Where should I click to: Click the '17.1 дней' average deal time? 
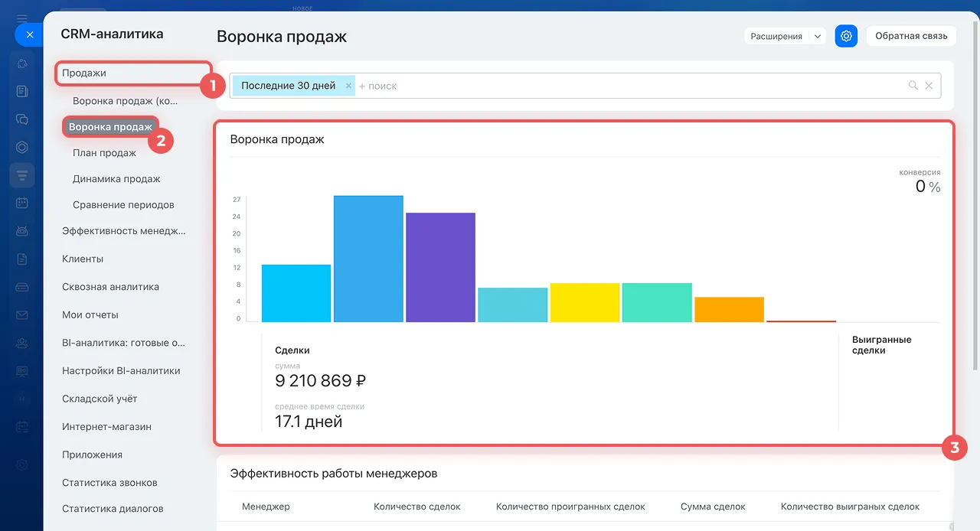click(x=309, y=422)
